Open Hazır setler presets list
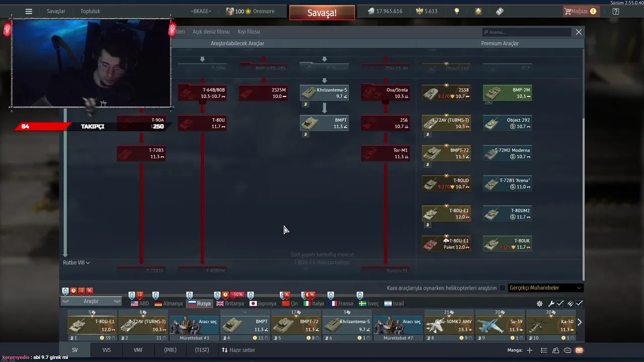644x362 pixels. coord(238,350)
